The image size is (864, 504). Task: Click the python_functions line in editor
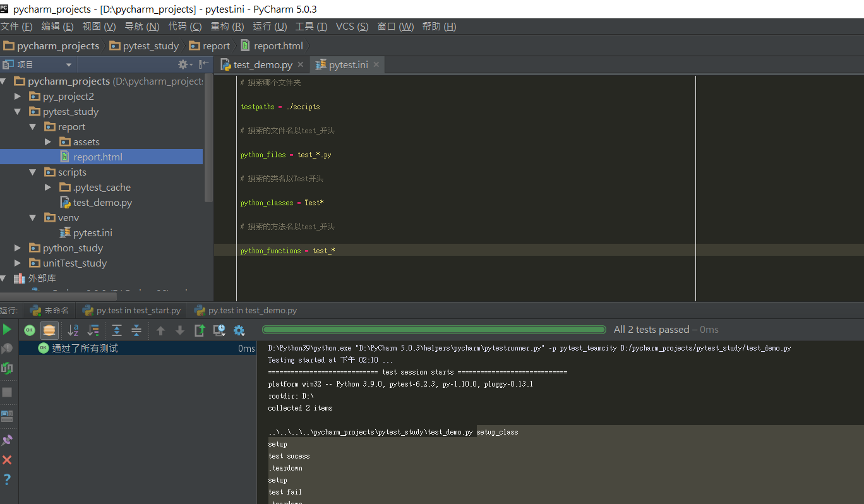288,251
